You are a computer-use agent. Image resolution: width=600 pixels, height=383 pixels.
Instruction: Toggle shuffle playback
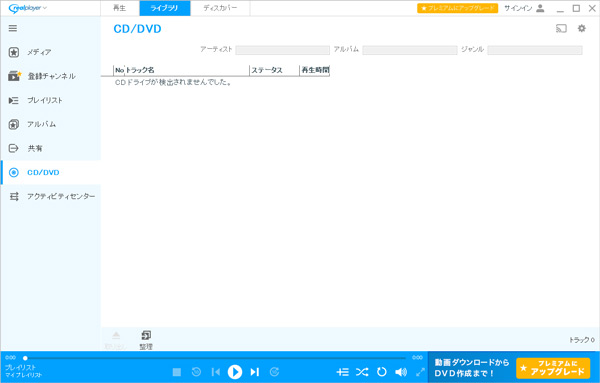362,372
